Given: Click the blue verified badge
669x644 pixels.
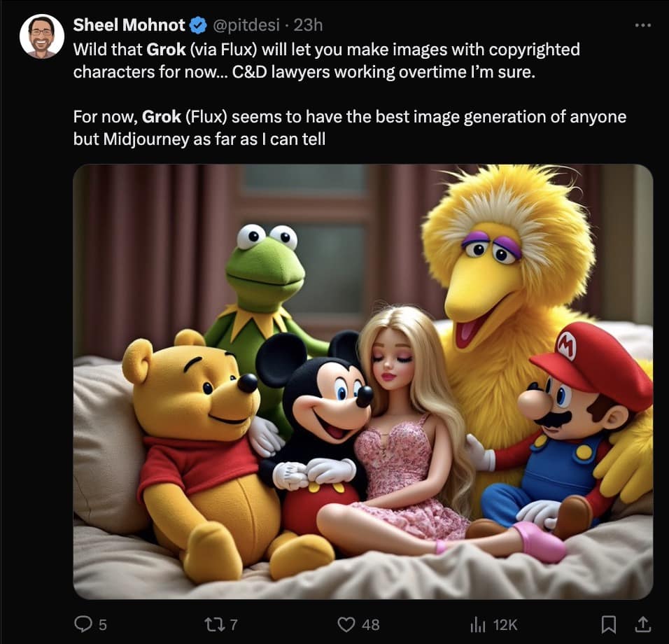Looking at the screenshot, I should 199,26.
